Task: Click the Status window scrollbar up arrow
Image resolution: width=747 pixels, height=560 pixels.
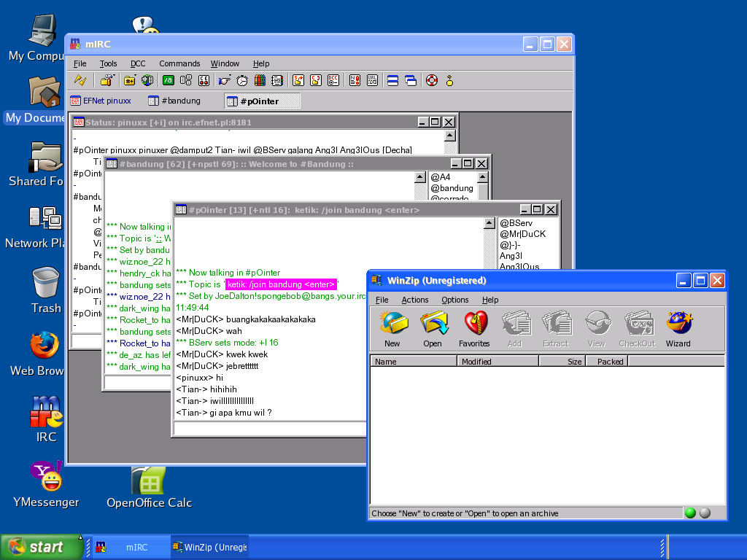Action: coord(449,136)
